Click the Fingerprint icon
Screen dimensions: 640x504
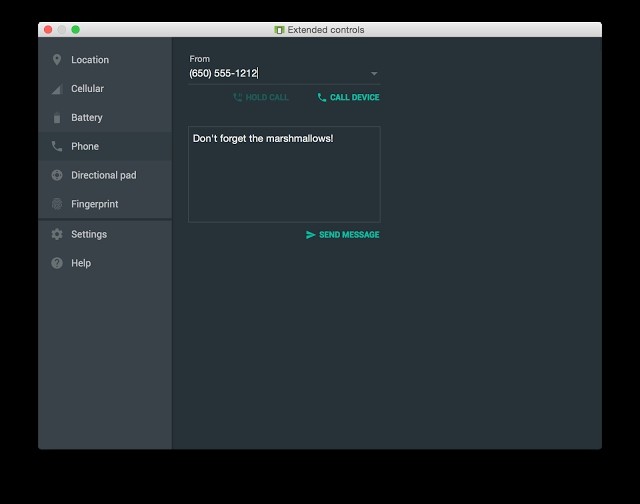click(57, 204)
